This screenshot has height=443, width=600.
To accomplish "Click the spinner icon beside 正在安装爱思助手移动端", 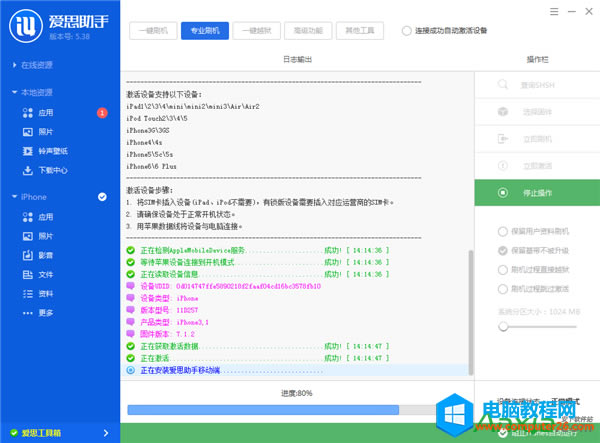I will 130,370.
